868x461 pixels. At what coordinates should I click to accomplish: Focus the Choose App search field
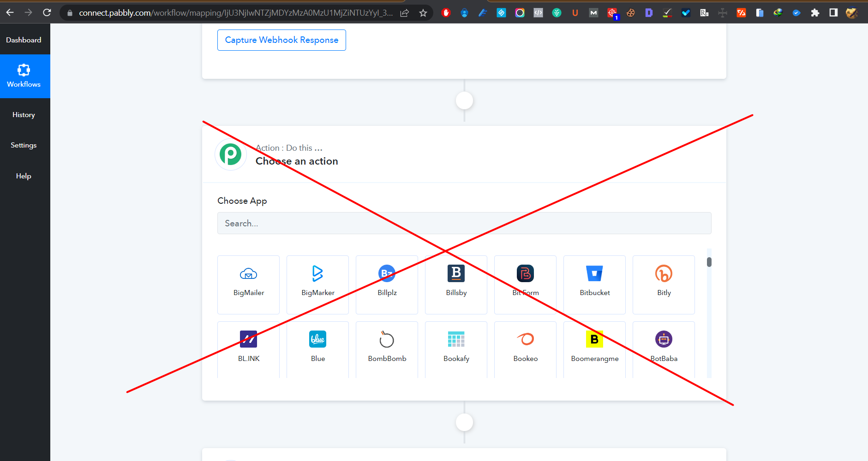[x=464, y=223]
